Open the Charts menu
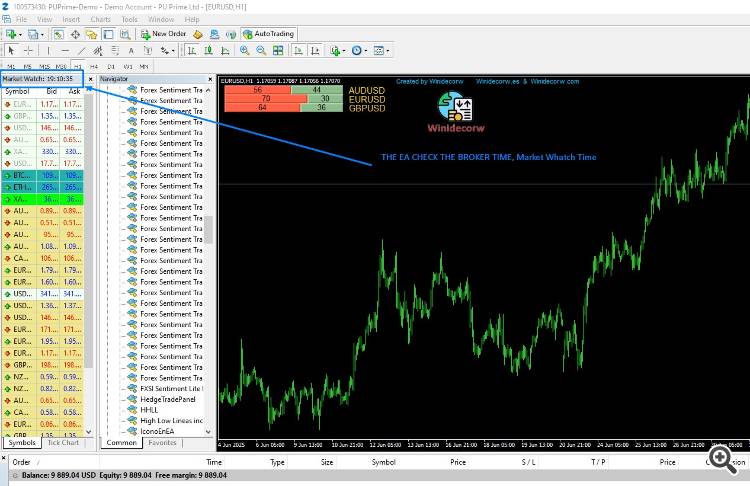 (x=100, y=20)
